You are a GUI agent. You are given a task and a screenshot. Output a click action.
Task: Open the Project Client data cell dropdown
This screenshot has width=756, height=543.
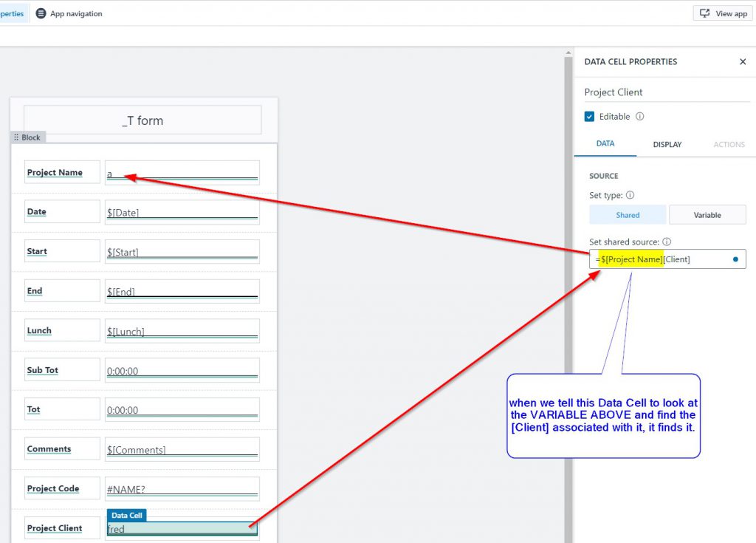point(252,528)
